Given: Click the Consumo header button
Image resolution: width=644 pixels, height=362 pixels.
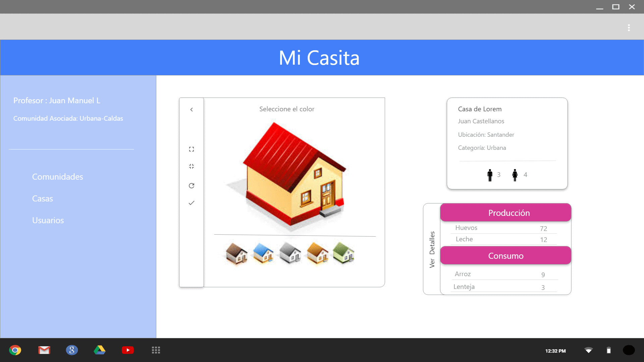Looking at the screenshot, I should point(505,256).
